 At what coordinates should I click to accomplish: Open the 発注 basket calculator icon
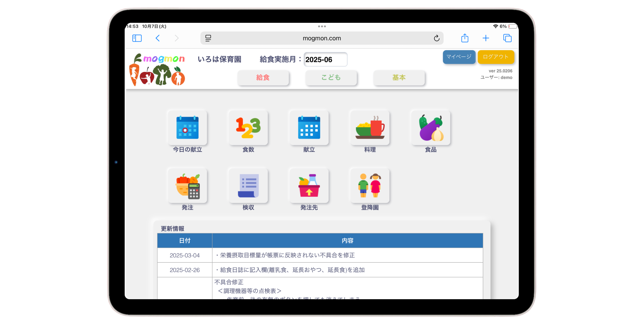[187, 186]
